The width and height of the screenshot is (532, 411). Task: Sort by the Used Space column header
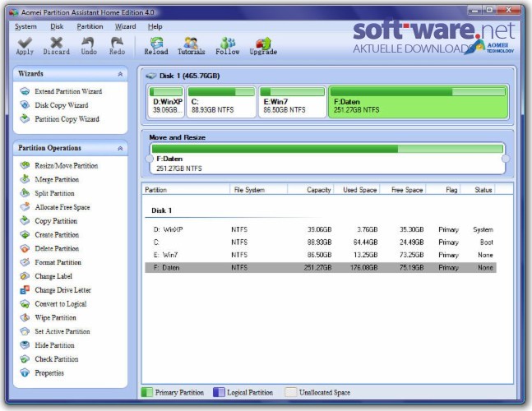click(x=357, y=190)
